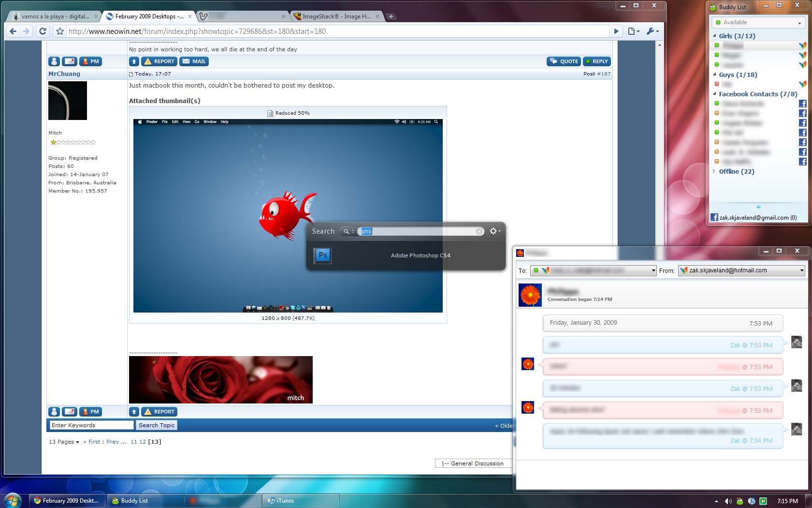Click REPORT button on MrChuang's post
Viewport: 812px width, 508px height.
[x=159, y=61]
